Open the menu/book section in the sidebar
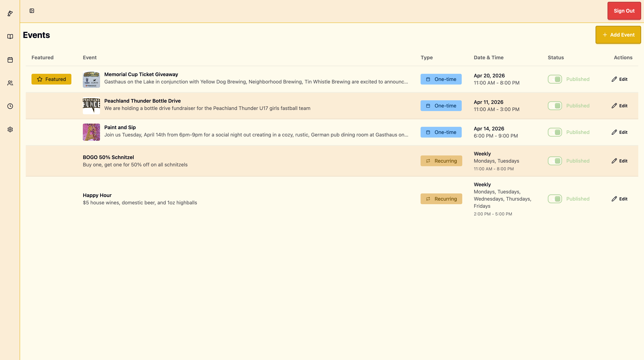 [x=10, y=37]
